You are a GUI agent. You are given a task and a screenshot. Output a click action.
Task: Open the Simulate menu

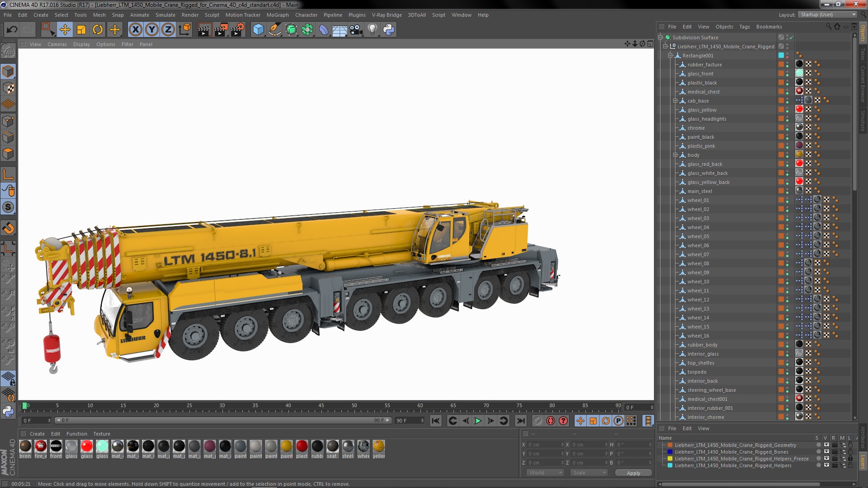[x=165, y=15]
